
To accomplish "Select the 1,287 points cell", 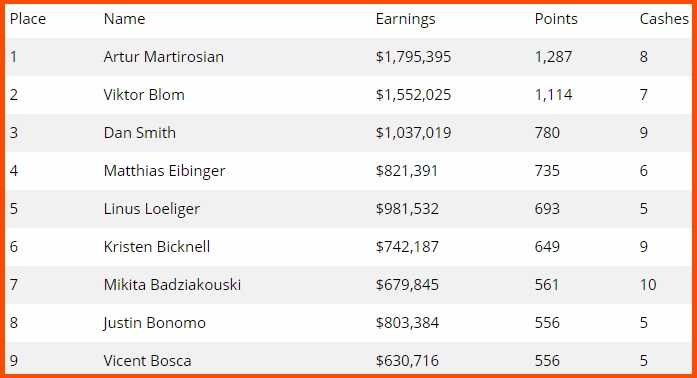I will (x=553, y=57).
